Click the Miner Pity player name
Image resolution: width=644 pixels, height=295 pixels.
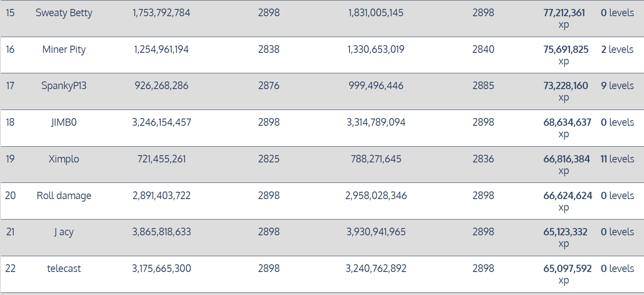pyautogui.click(x=64, y=49)
